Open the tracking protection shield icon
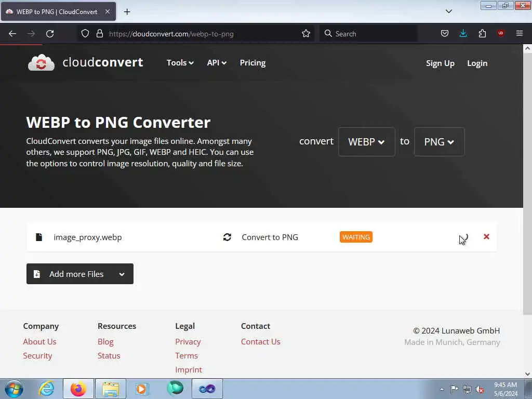The height and width of the screenshot is (399, 532). [85, 33]
